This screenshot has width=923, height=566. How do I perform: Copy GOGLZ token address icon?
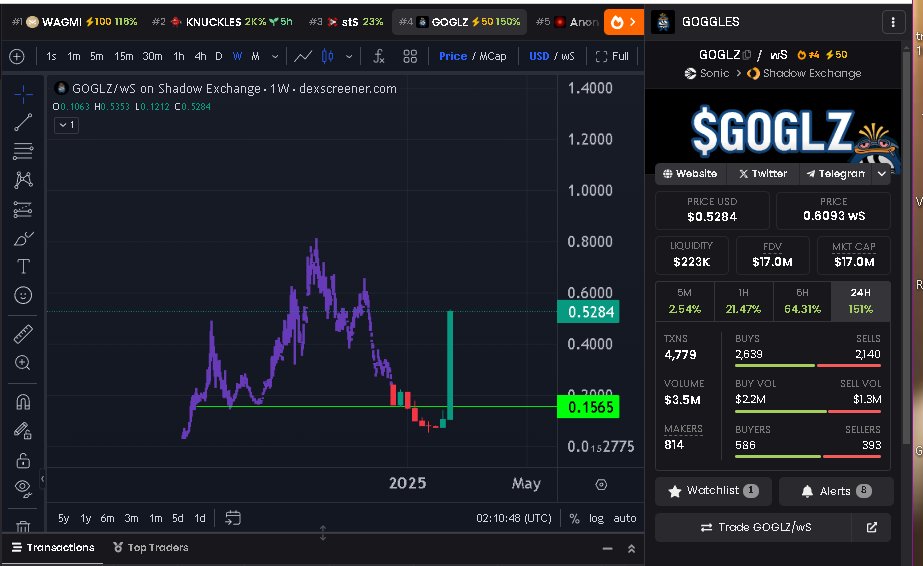click(746, 55)
